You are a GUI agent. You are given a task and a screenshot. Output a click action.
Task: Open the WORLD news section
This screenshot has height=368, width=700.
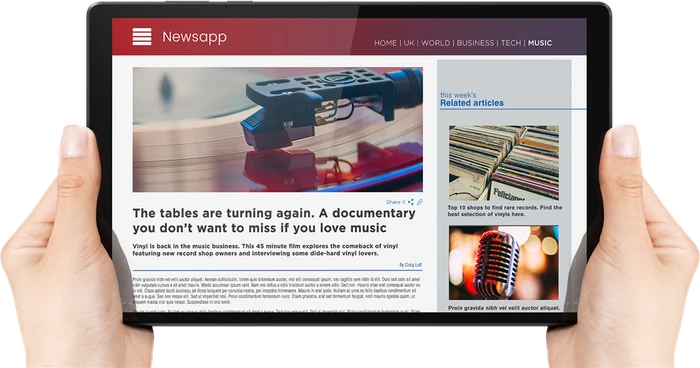click(435, 43)
